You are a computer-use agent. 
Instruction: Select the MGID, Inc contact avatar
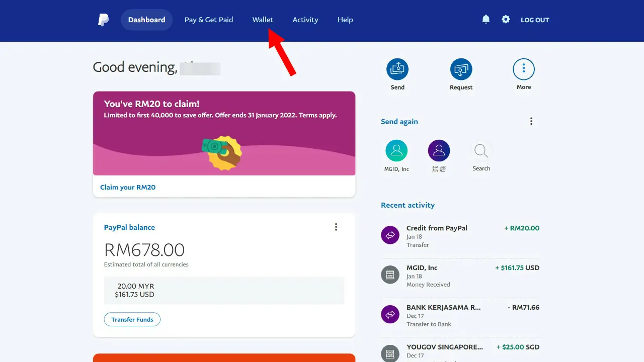pyautogui.click(x=396, y=151)
